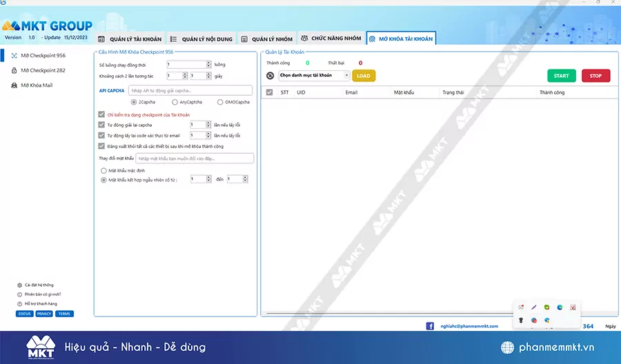Toggle the Đăng xuất khỏi tất cả thiết bị checkbox

[101, 146]
